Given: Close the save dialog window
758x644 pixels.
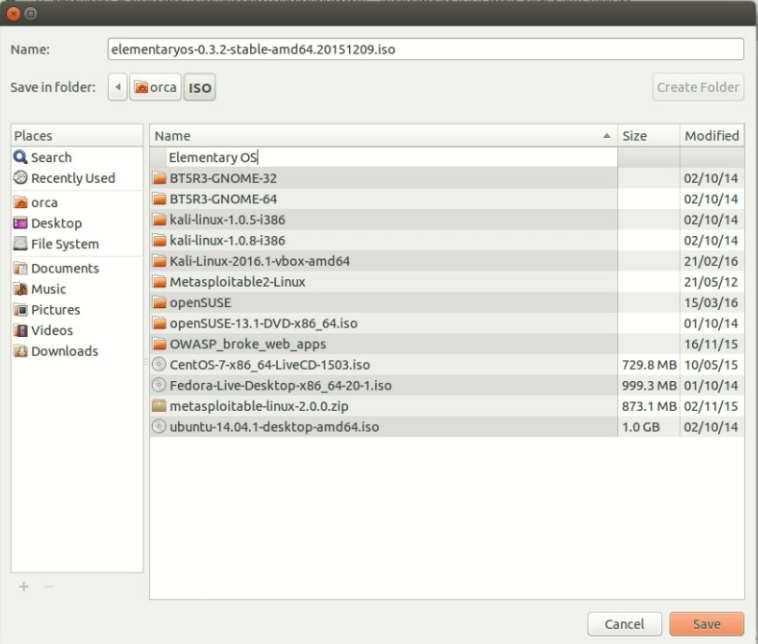Looking at the screenshot, I should click(14, 14).
